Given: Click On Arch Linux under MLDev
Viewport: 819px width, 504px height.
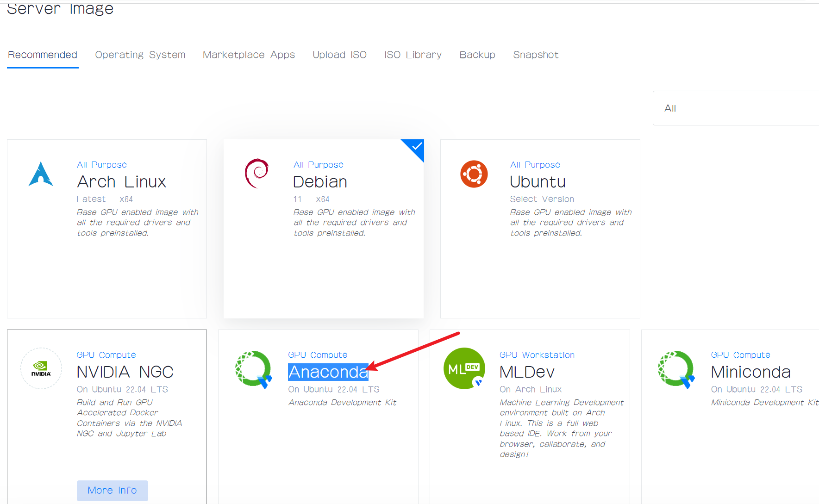Looking at the screenshot, I should [531, 390].
